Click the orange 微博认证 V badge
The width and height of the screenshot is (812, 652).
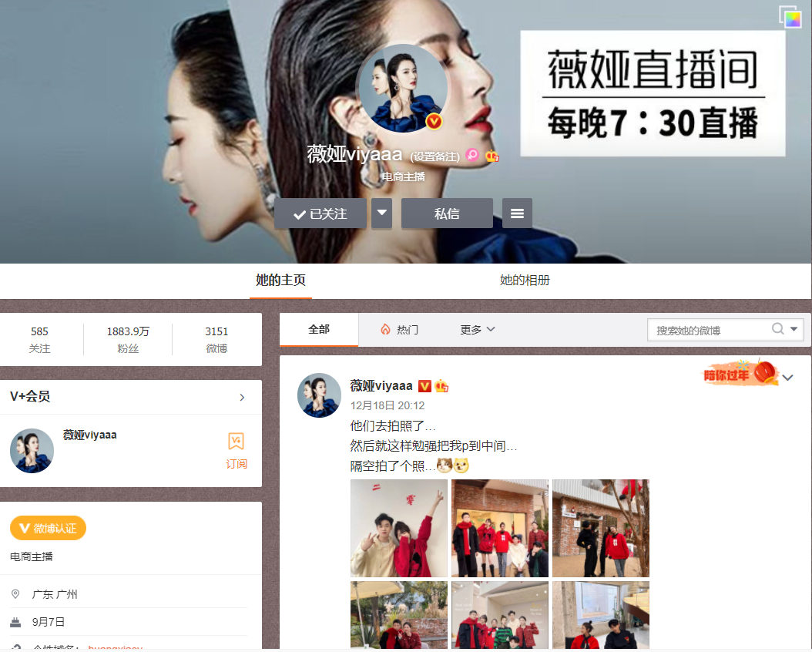[48, 528]
